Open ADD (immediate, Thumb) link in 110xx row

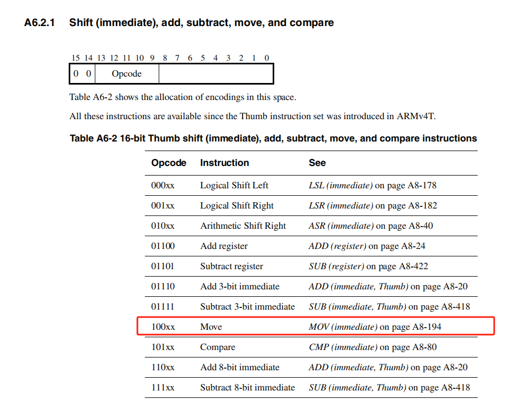pyautogui.click(x=388, y=367)
